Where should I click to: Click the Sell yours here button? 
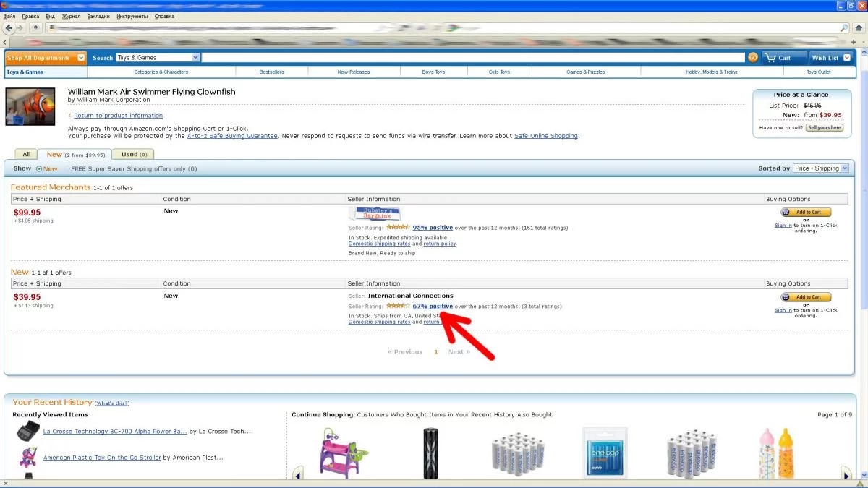[x=823, y=127]
